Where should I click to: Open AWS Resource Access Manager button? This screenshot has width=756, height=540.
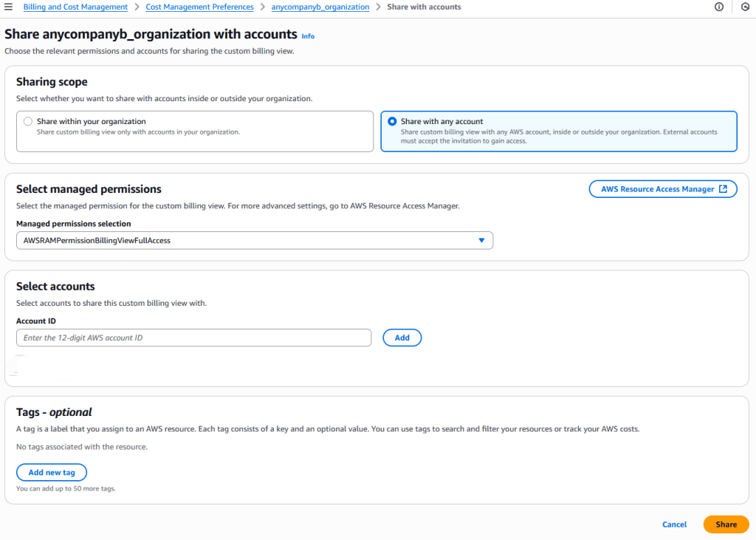point(657,189)
